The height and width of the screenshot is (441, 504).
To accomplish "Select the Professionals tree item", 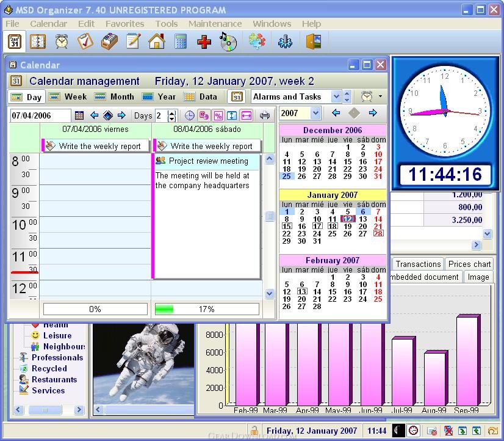I will coord(57,358).
